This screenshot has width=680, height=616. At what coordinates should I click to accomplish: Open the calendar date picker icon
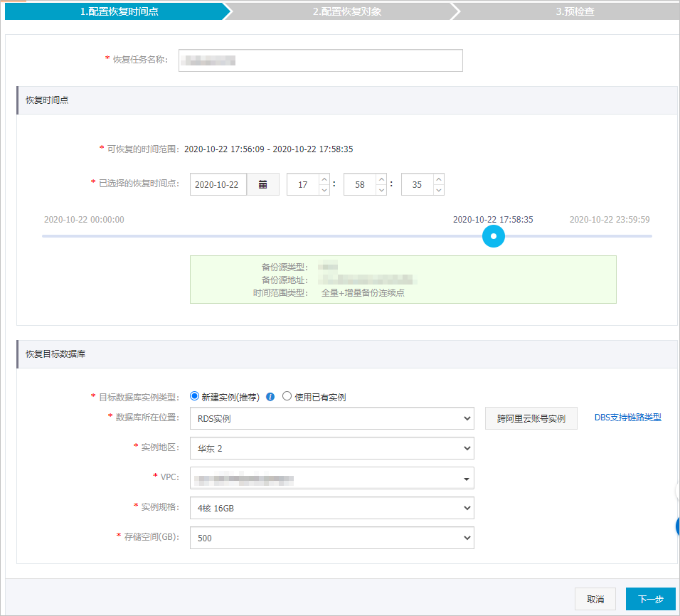pos(262,184)
